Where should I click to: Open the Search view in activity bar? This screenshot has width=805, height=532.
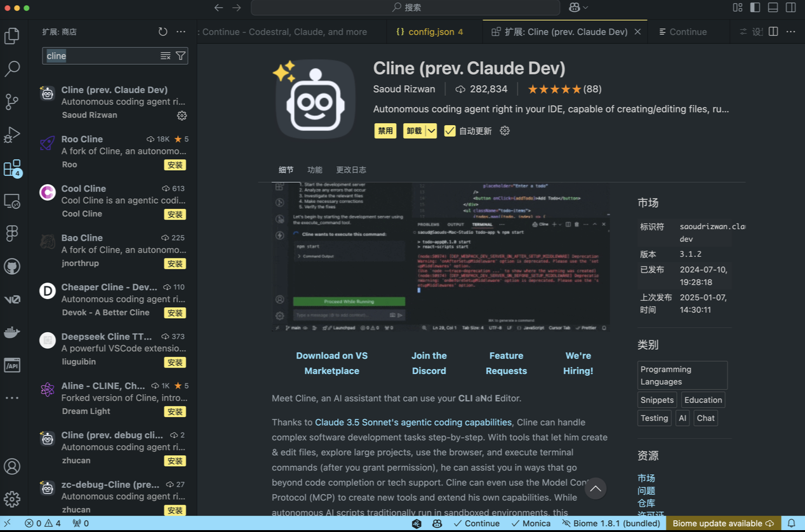12,69
